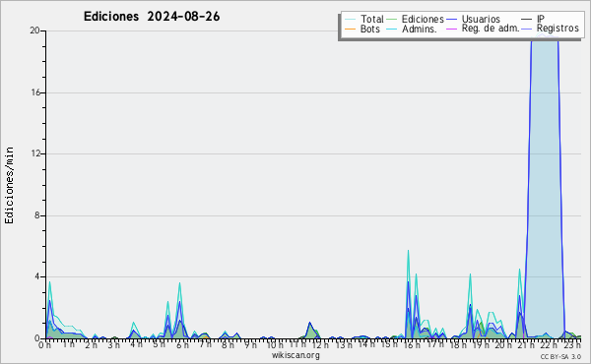This screenshot has width=591, height=364.
Task: Select the 'Reg. de adm.' legend label
Action: coord(491,29)
